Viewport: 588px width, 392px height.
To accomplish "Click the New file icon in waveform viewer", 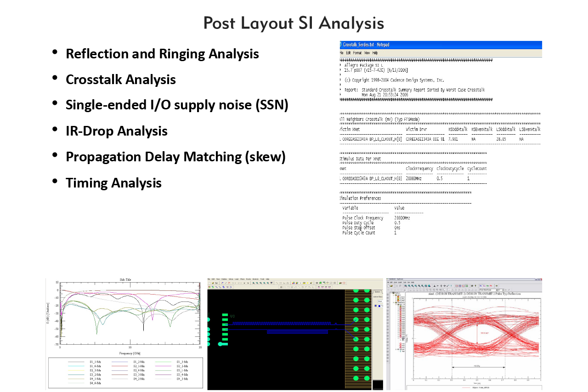I will tap(389, 286).
